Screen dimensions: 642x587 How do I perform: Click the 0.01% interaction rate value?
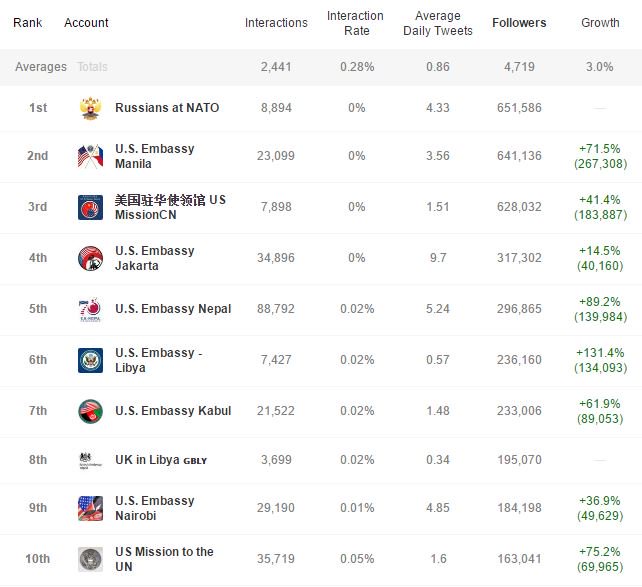click(357, 508)
